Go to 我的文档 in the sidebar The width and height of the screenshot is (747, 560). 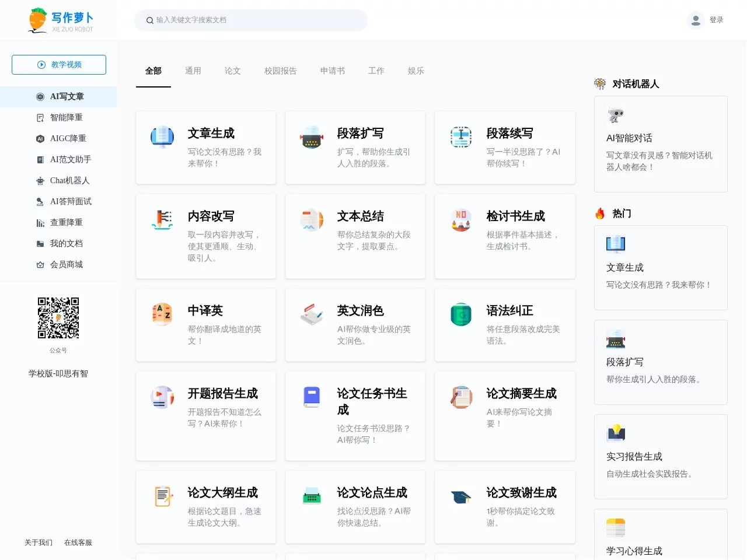(66, 244)
